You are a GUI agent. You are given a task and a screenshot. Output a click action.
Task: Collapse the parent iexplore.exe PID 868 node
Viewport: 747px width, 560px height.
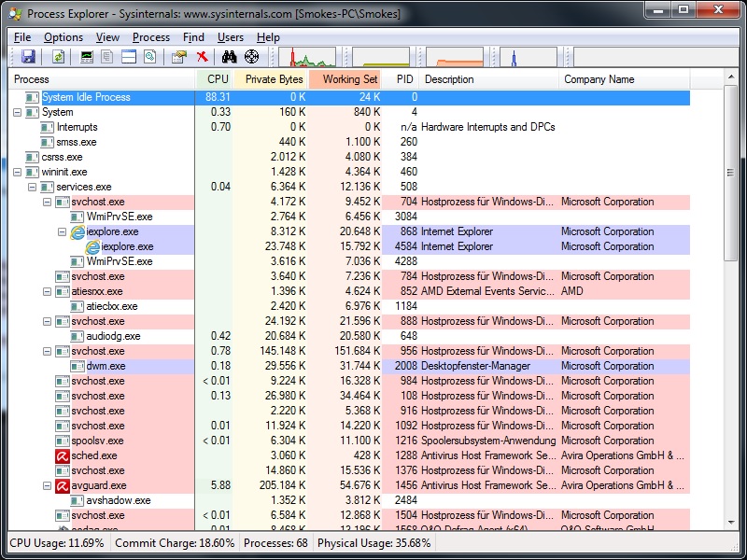point(62,231)
